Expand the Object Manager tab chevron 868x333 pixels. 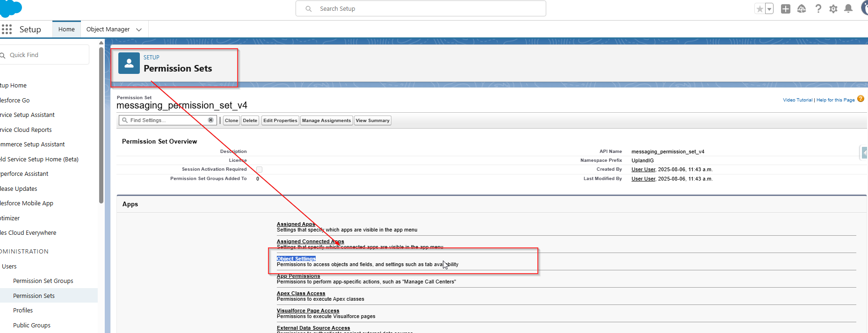(139, 29)
